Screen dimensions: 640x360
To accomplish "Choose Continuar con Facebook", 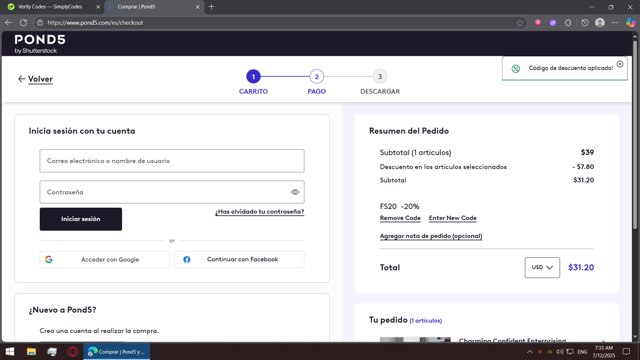I will click(x=239, y=260).
